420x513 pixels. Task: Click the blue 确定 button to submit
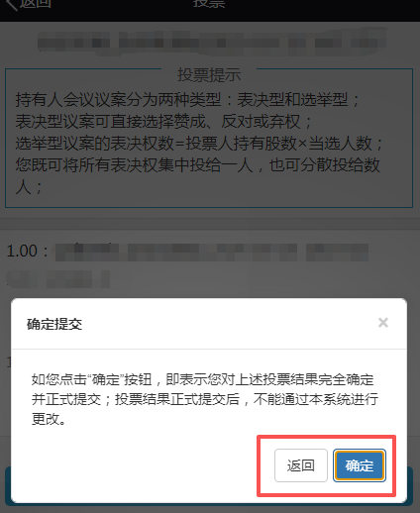pos(360,465)
